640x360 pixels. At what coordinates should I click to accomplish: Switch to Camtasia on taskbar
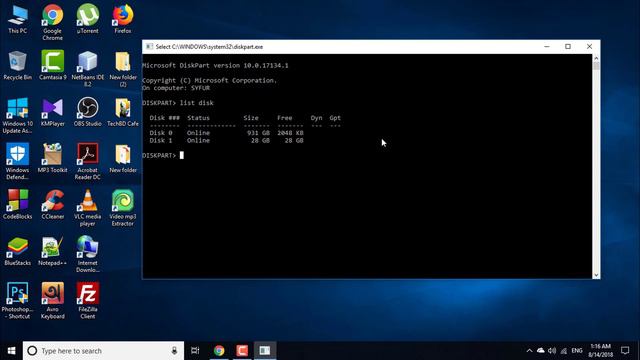coord(242,351)
